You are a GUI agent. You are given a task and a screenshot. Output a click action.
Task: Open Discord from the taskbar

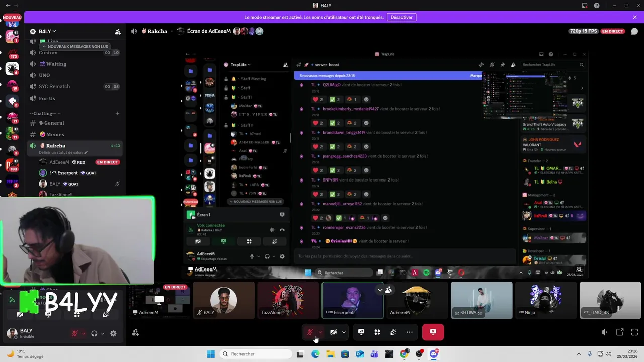click(x=434, y=354)
